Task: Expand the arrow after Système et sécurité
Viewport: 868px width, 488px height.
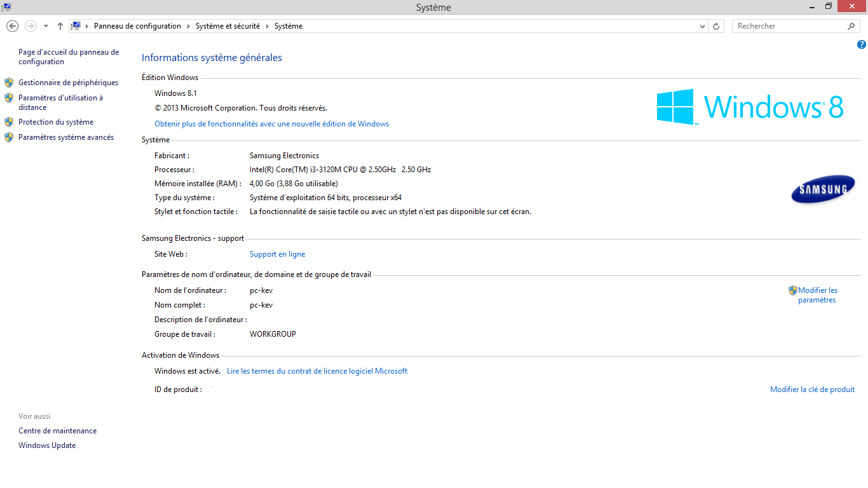Action: (267, 26)
